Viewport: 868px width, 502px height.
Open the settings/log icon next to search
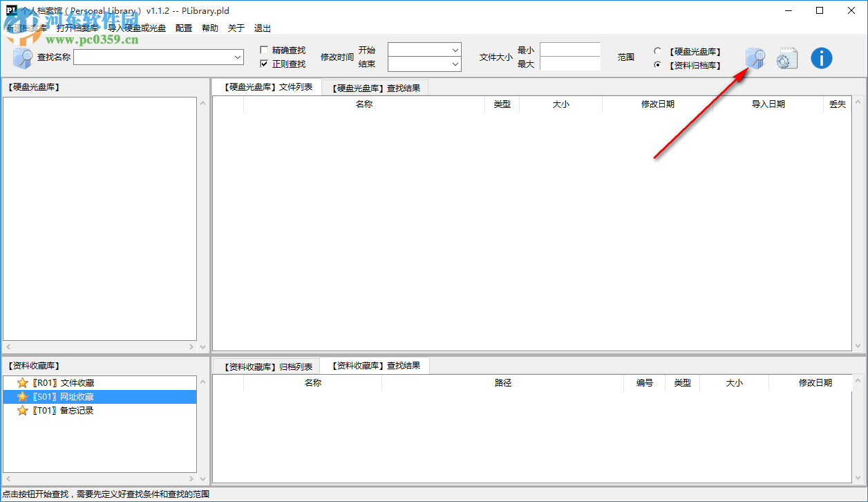[x=786, y=58]
